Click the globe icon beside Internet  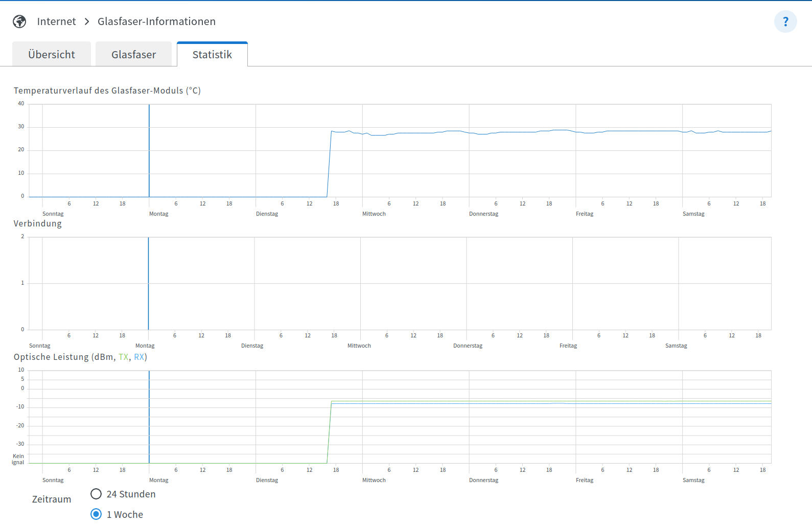(19, 21)
